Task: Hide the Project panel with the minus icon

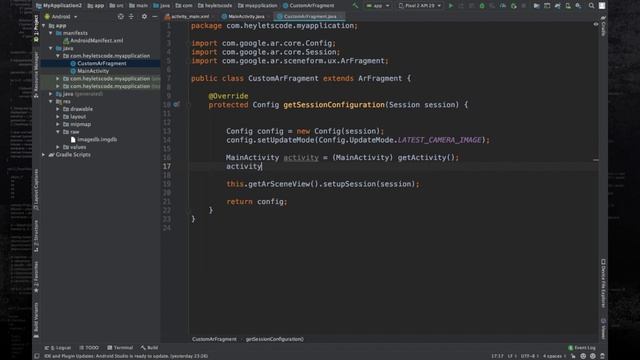Action: 155,17
